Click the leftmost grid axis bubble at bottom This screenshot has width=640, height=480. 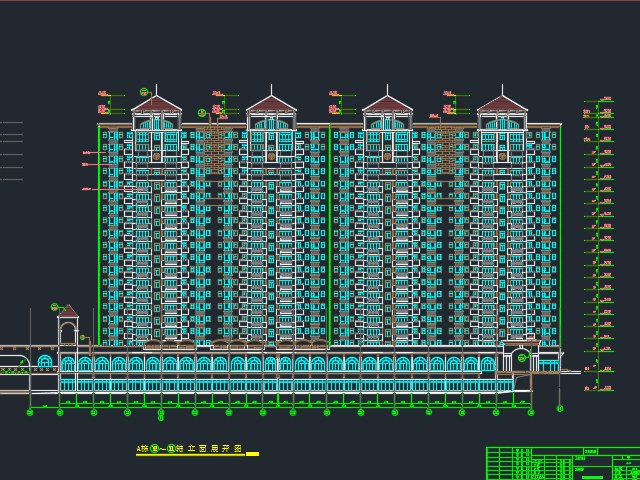30,411
